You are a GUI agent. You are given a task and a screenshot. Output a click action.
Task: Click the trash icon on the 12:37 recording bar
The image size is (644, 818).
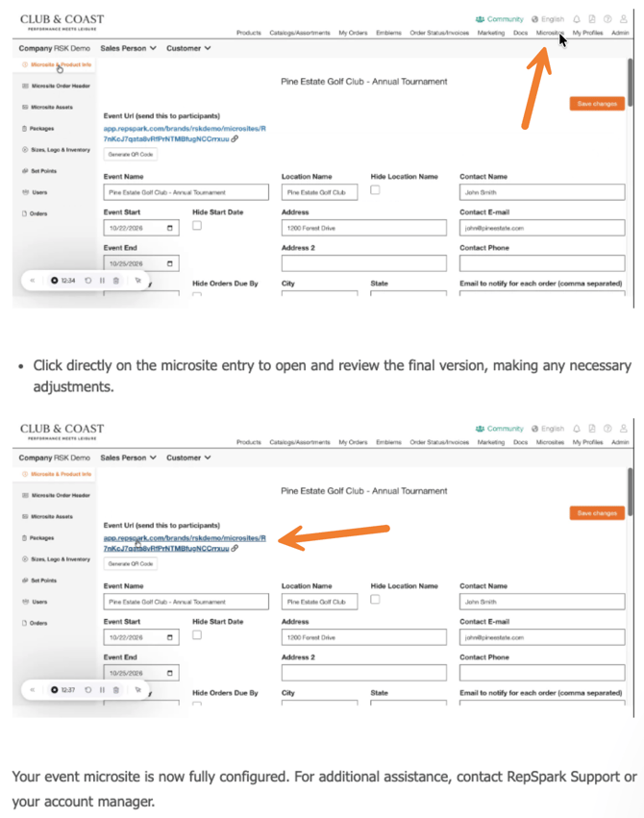tap(116, 690)
